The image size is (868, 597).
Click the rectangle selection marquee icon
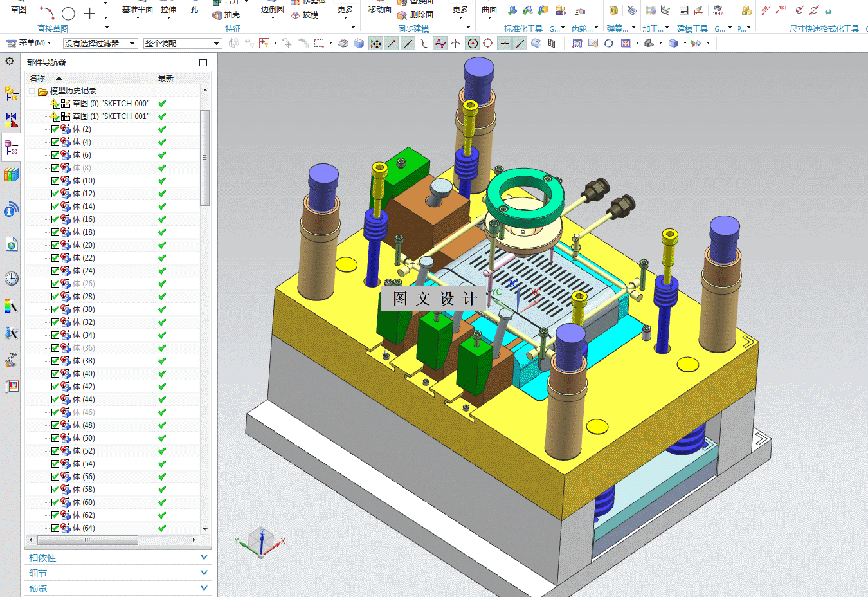[319, 43]
